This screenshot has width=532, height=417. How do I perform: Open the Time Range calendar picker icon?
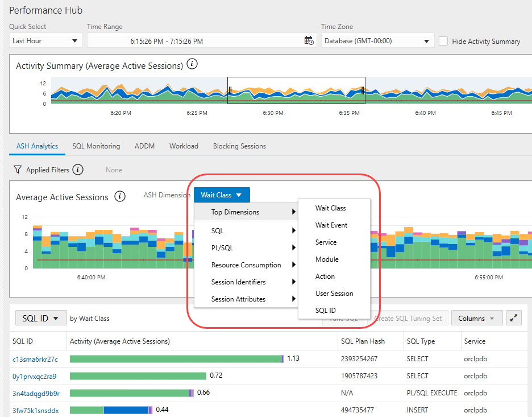[x=309, y=41]
